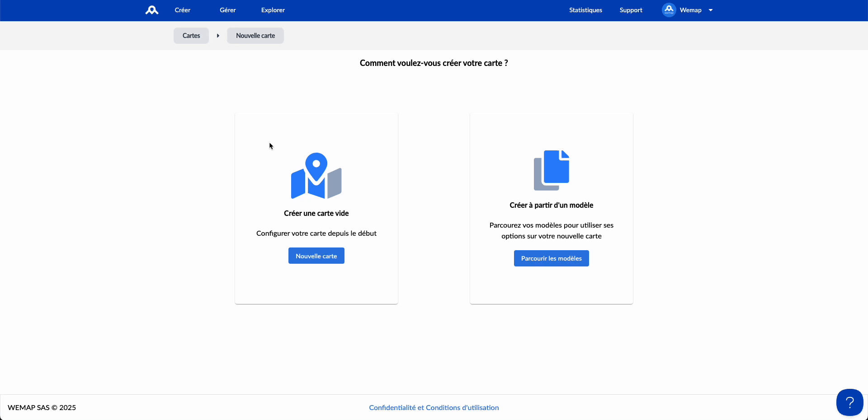Click the Nouvelle carte blue button
The width and height of the screenshot is (868, 420).
(x=316, y=256)
